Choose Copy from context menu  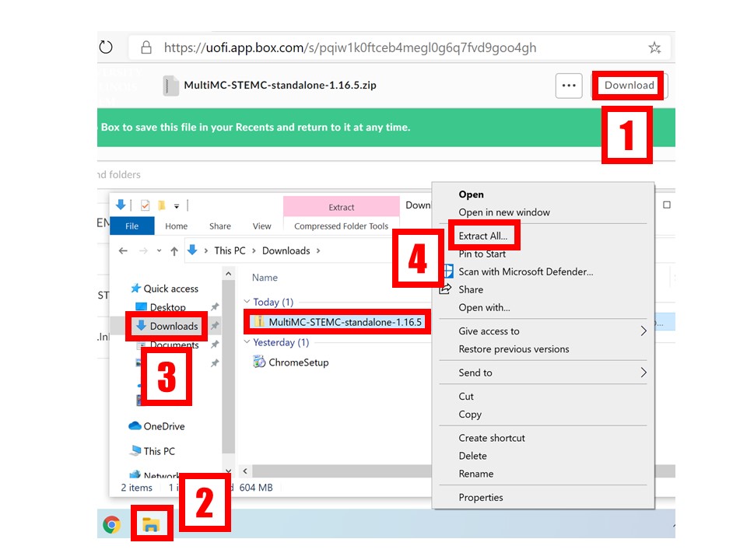click(470, 415)
